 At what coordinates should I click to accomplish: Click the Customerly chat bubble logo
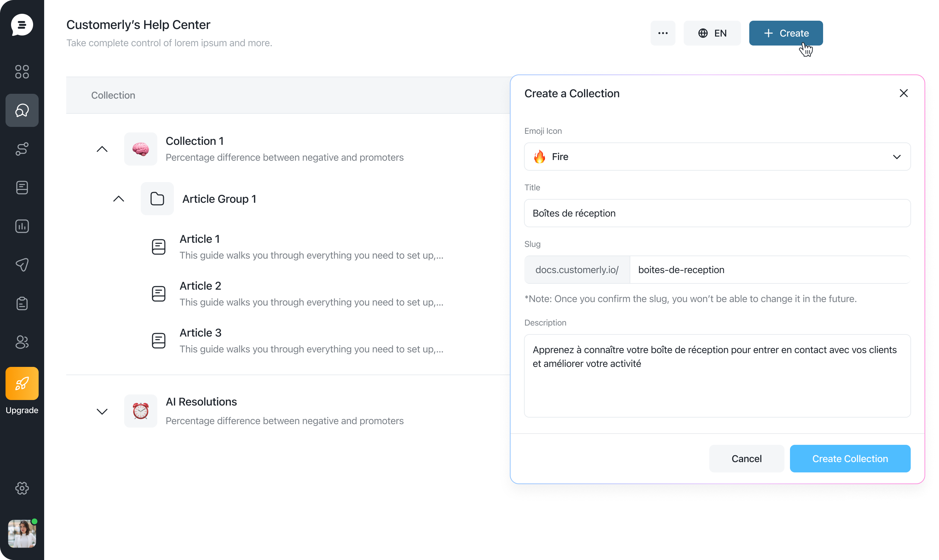tap(22, 25)
